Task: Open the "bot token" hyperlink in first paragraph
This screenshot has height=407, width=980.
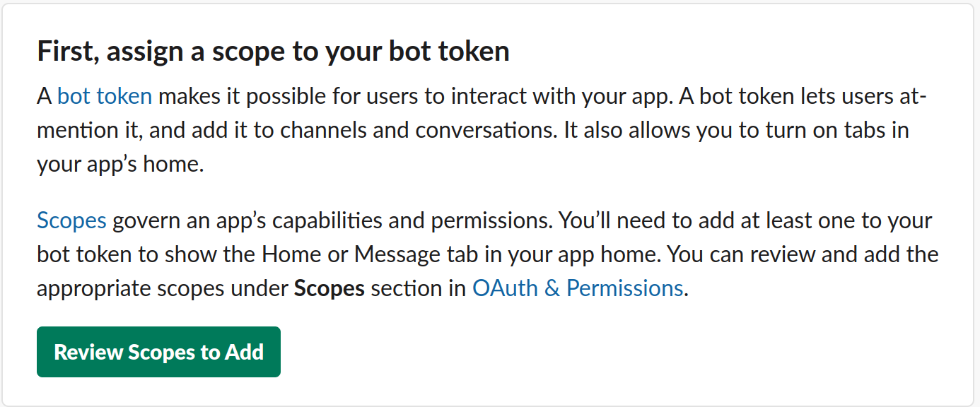Action: (105, 96)
